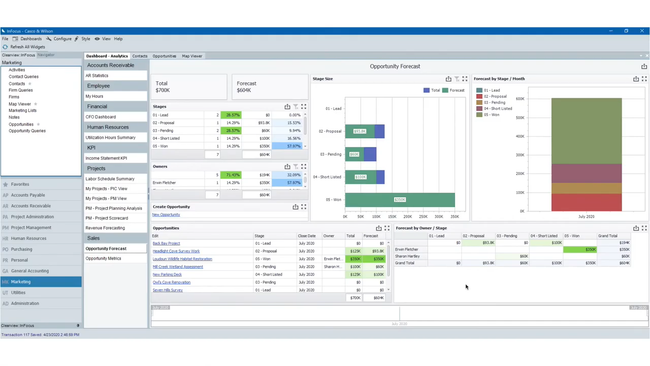The image size is (650, 366).
Task: Click the View eye icon
Action: point(97,39)
